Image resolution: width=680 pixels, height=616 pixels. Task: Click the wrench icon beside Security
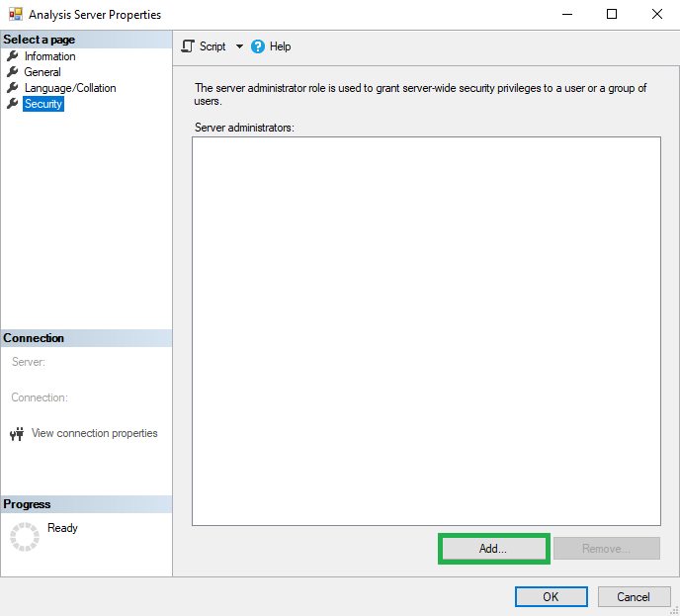pyautogui.click(x=13, y=103)
